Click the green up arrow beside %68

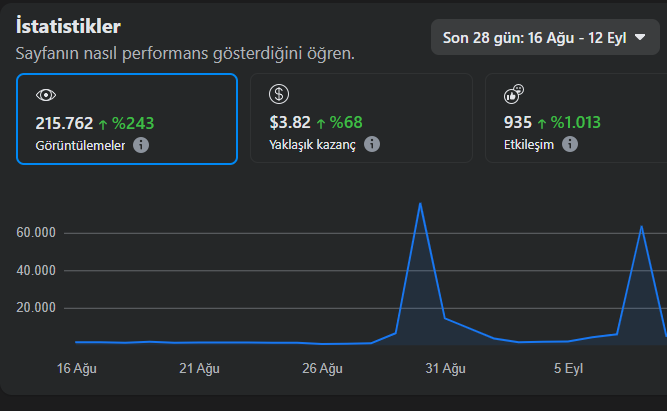321,123
